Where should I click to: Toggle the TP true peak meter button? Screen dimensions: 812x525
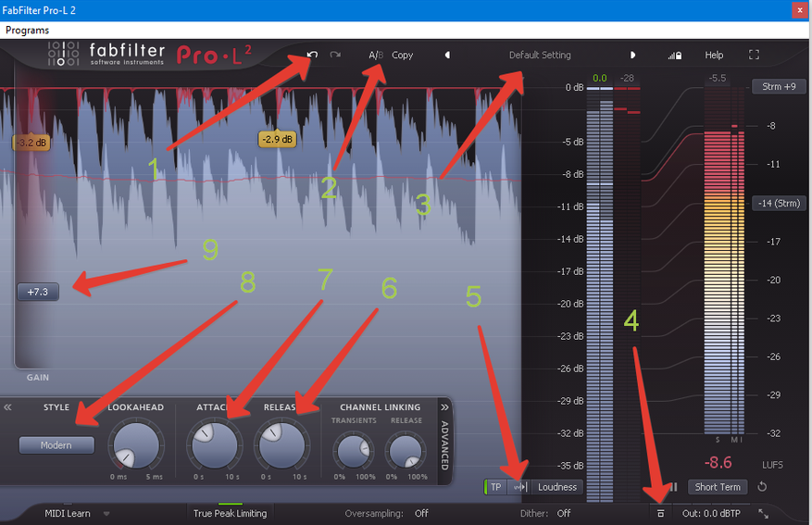(x=495, y=487)
